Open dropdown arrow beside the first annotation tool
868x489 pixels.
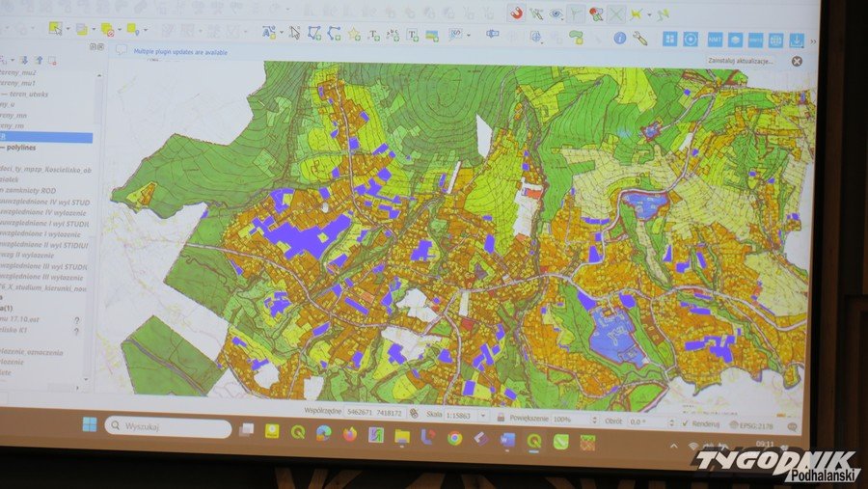282,33
